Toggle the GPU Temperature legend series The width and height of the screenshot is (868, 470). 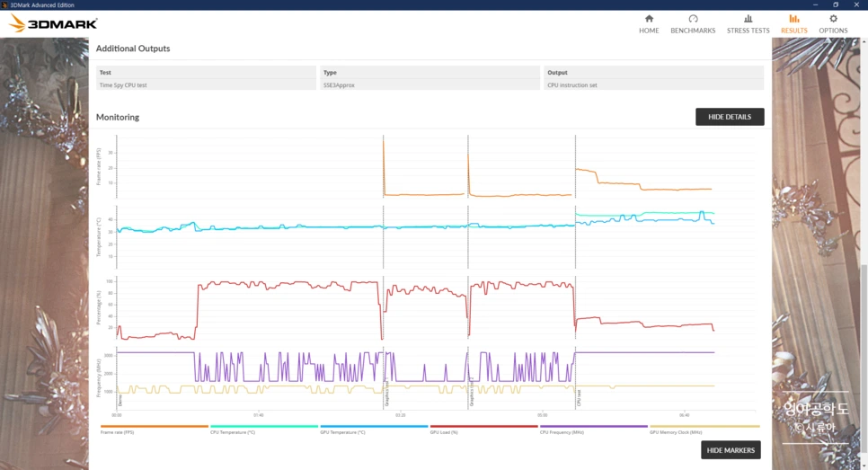click(374, 429)
